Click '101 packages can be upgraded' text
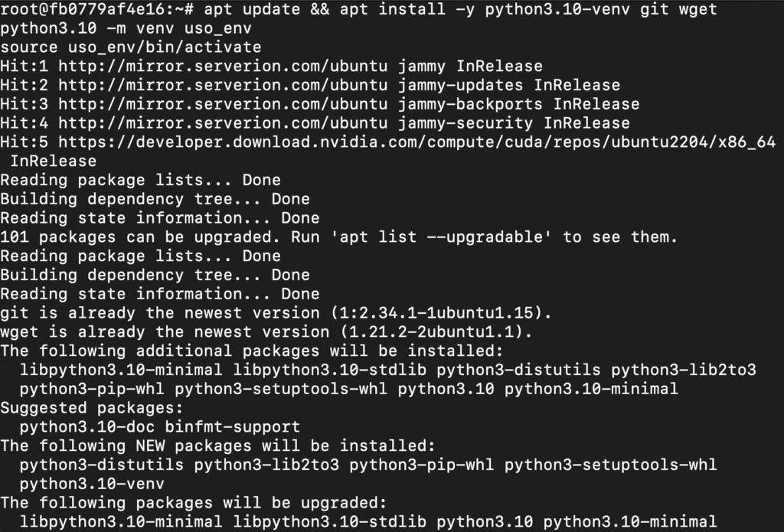The height and width of the screenshot is (532, 784). (x=139, y=237)
